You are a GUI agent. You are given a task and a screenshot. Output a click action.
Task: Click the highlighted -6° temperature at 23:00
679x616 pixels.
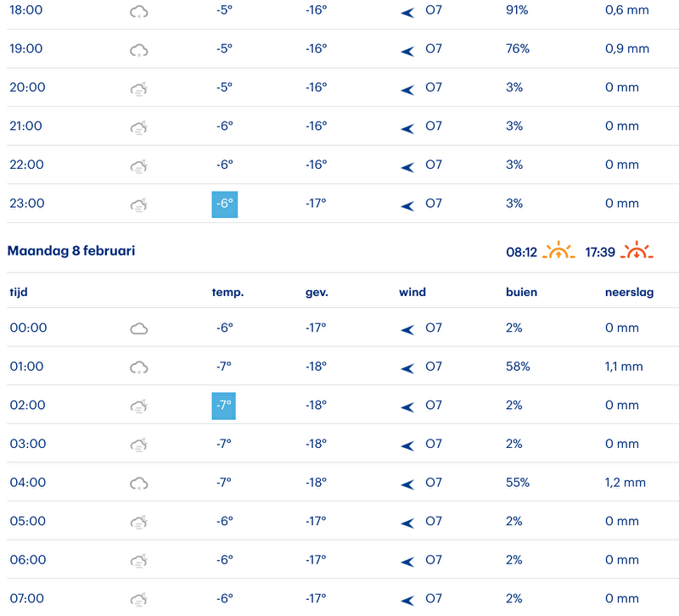[x=224, y=204]
